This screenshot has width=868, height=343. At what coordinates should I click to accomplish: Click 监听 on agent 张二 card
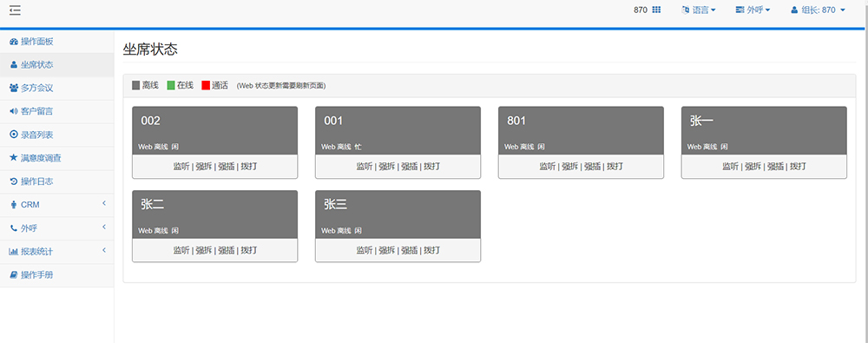click(181, 250)
